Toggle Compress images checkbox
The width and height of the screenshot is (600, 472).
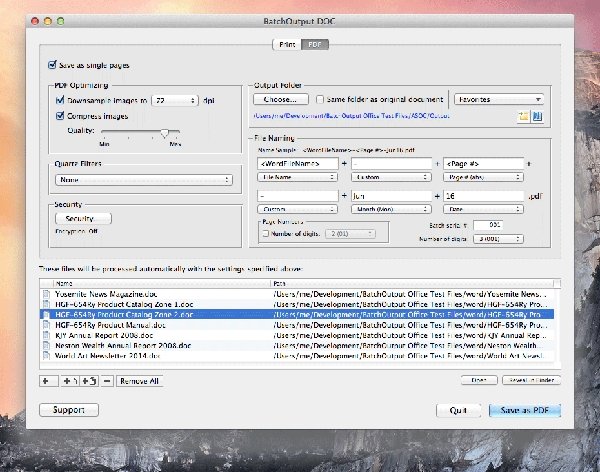(x=60, y=116)
